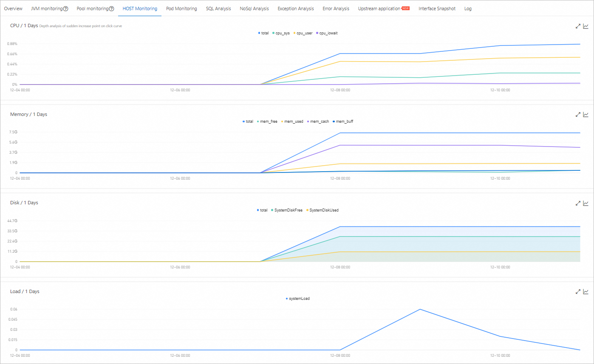
Task: Go to NoSql Analysis tab
Action: [x=254, y=8]
